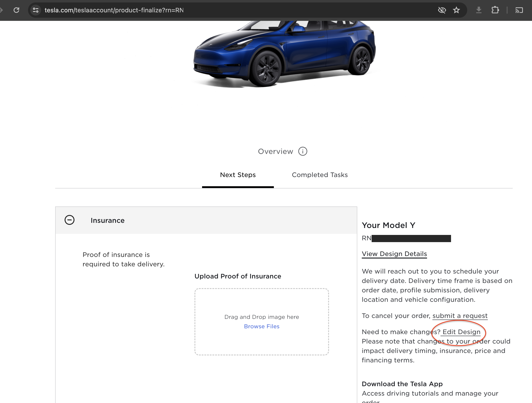Click the Insurance section header
The width and height of the screenshot is (532, 403).
point(107,220)
